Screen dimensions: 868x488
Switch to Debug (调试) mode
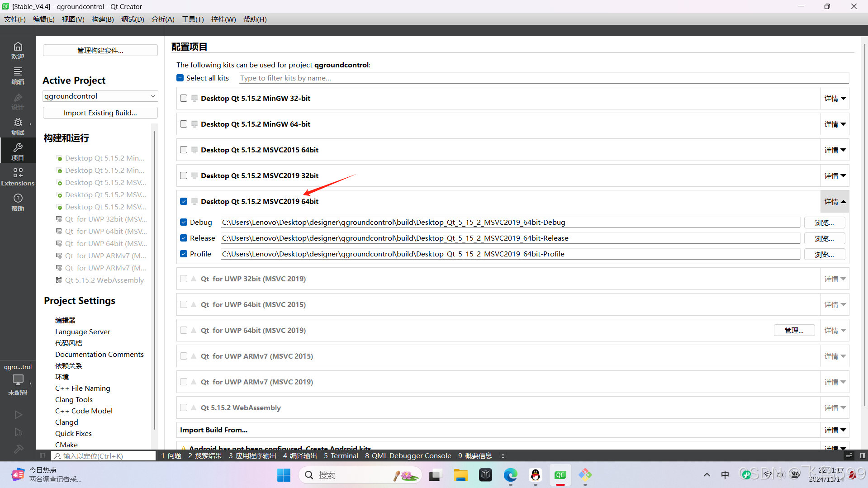(x=18, y=126)
